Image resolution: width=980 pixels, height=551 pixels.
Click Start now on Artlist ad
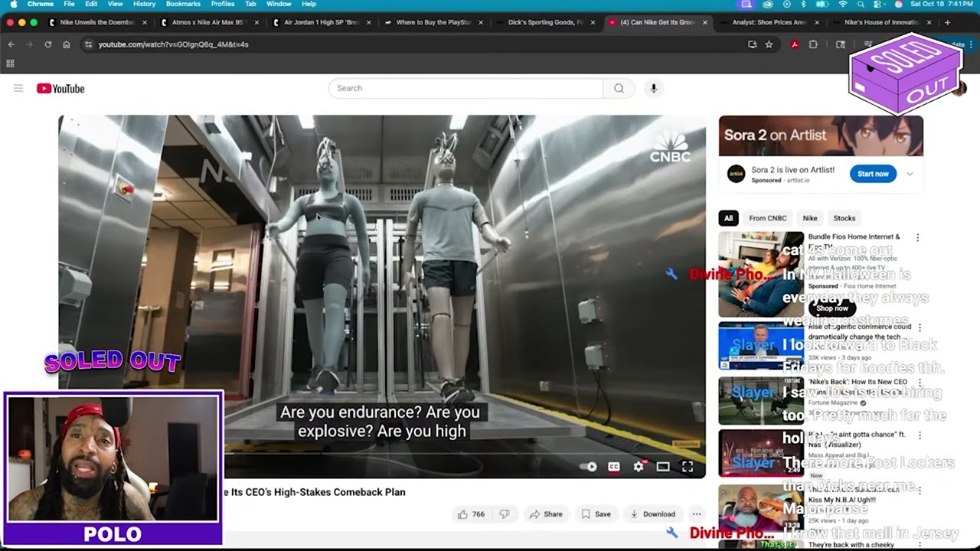point(873,174)
